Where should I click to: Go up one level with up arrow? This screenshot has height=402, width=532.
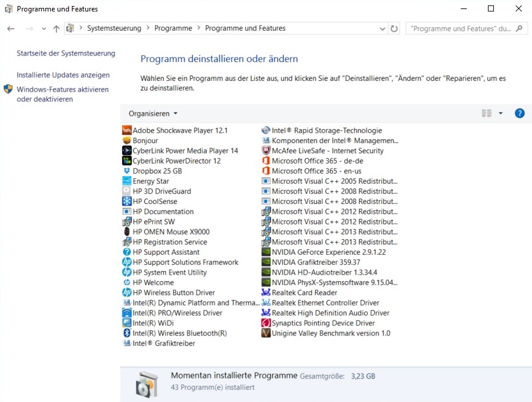(x=56, y=29)
